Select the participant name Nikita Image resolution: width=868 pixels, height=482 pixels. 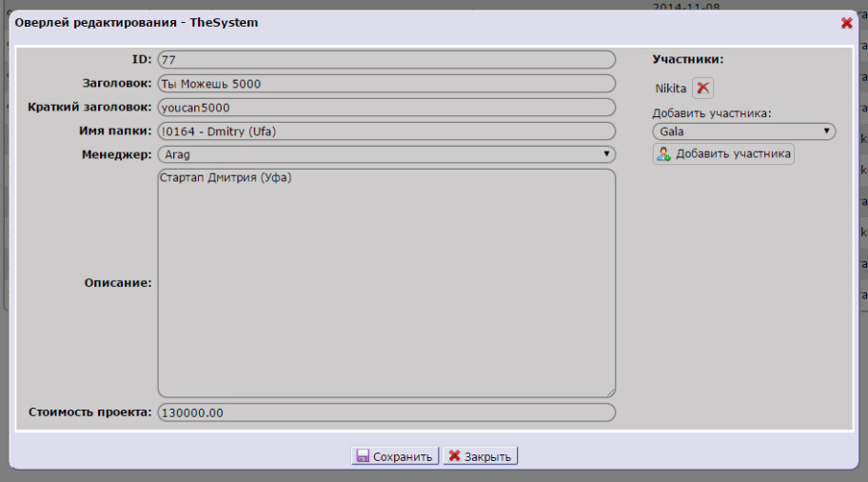tap(670, 88)
